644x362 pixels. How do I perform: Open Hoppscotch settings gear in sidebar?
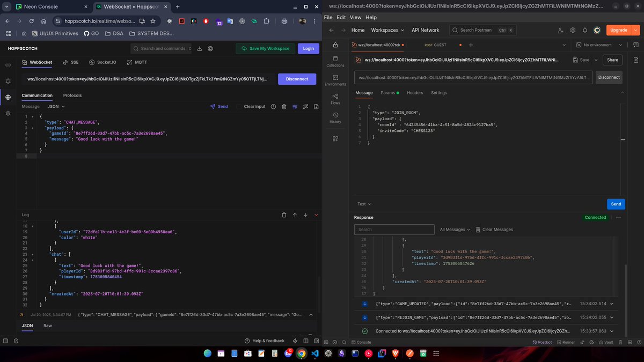click(8, 114)
